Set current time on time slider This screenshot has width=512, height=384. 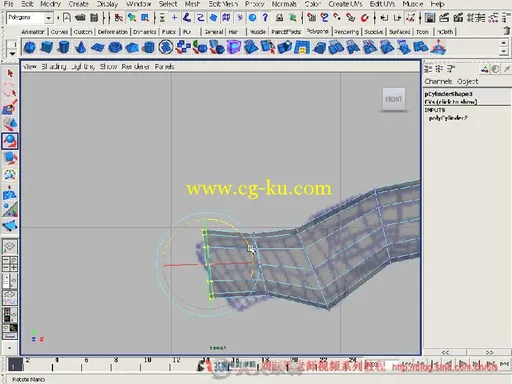tap(13, 364)
